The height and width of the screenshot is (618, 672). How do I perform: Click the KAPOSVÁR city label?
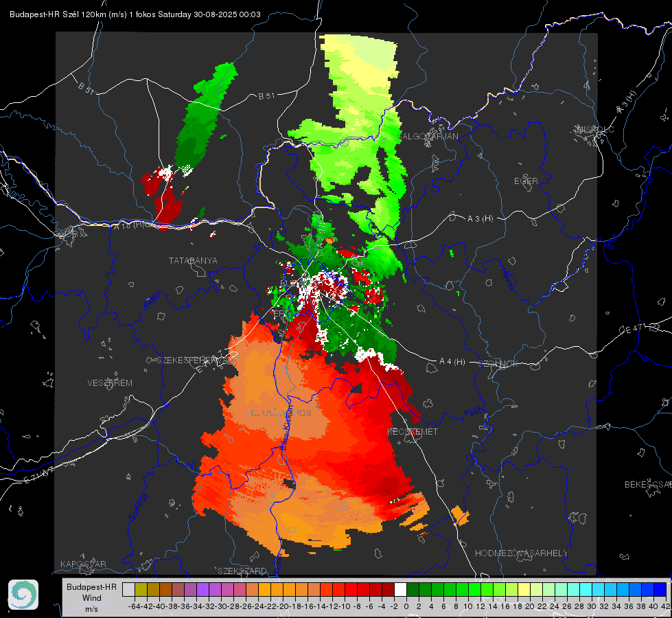[x=83, y=564]
